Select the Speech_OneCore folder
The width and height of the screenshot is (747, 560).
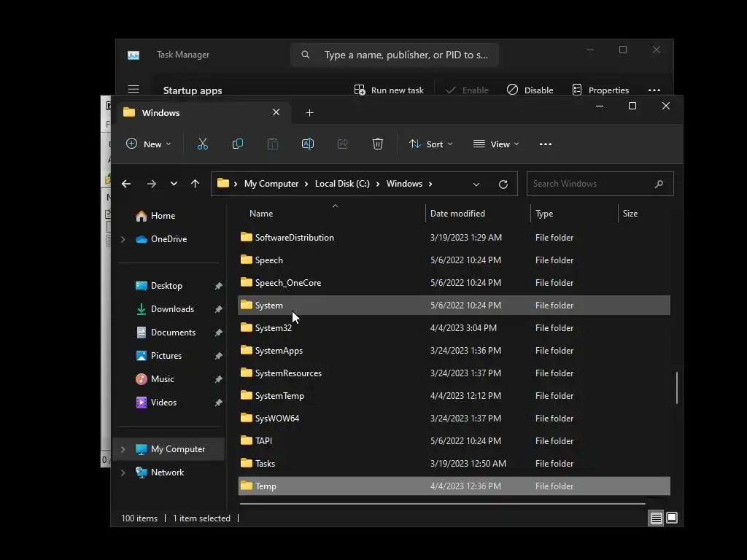point(454,282)
